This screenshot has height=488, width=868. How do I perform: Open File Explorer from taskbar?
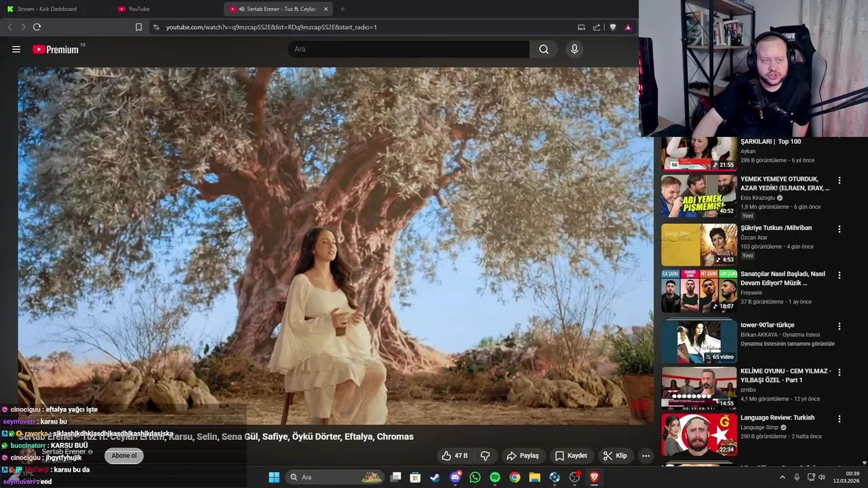point(534,477)
